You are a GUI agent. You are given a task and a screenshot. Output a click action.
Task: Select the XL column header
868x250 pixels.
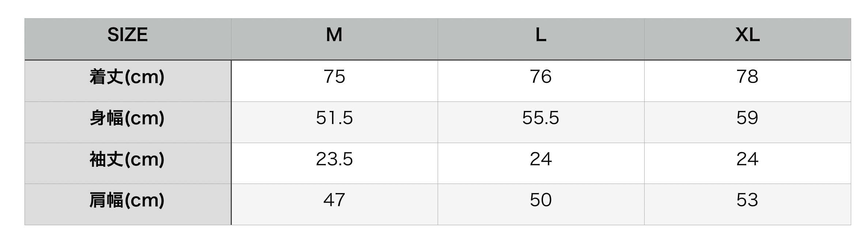(747, 35)
